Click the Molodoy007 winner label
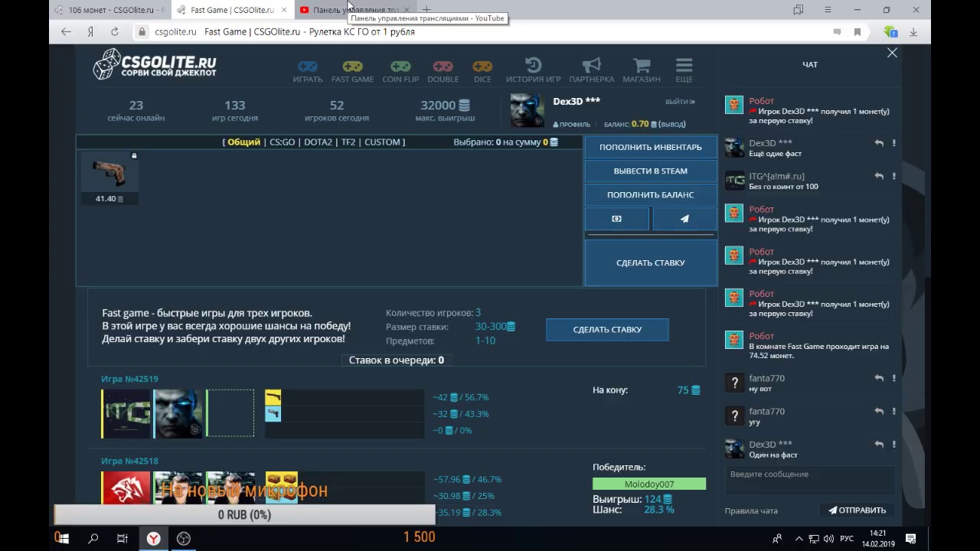This screenshot has height=551, width=980. (649, 484)
